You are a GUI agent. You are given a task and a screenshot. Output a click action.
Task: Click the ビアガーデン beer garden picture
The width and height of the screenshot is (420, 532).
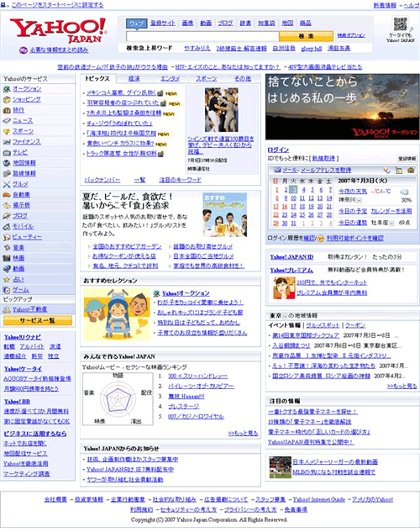coord(224,215)
